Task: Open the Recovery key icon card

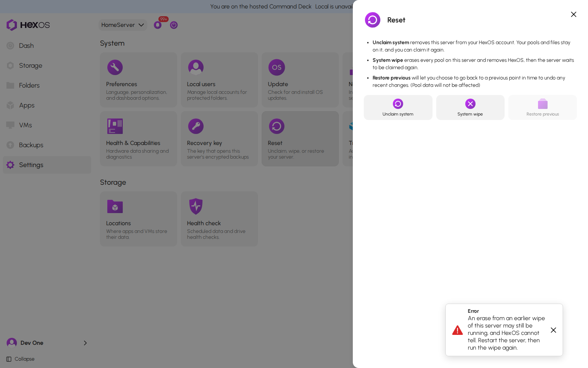Action: point(196,126)
